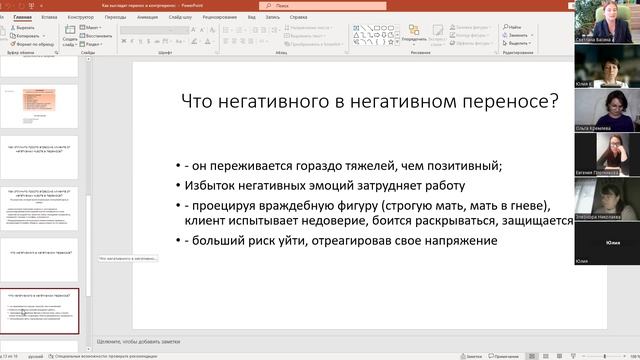640x360 pixels.
Task: Start slideshow from status bar icon
Action: (573, 356)
